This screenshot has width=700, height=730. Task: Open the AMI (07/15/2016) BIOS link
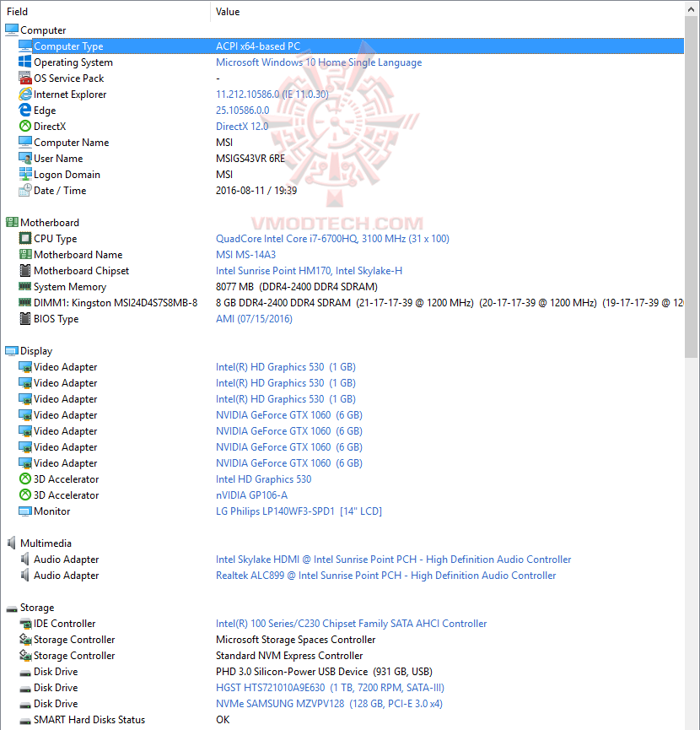click(x=254, y=319)
